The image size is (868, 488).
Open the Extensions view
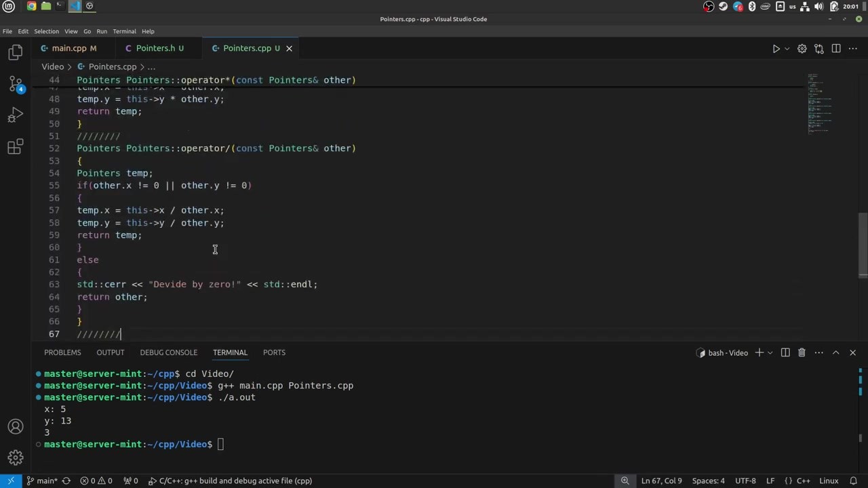pos(15,146)
